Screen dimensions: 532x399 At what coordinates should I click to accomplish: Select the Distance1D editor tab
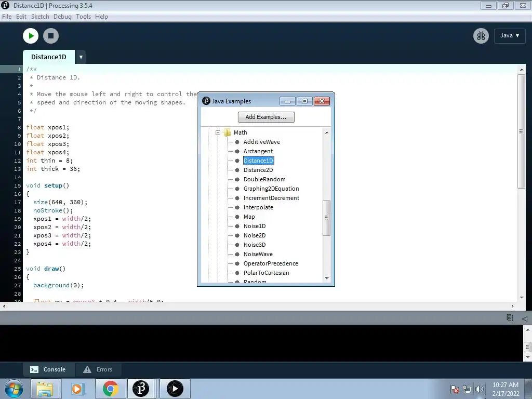pyautogui.click(x=49, y=57)
